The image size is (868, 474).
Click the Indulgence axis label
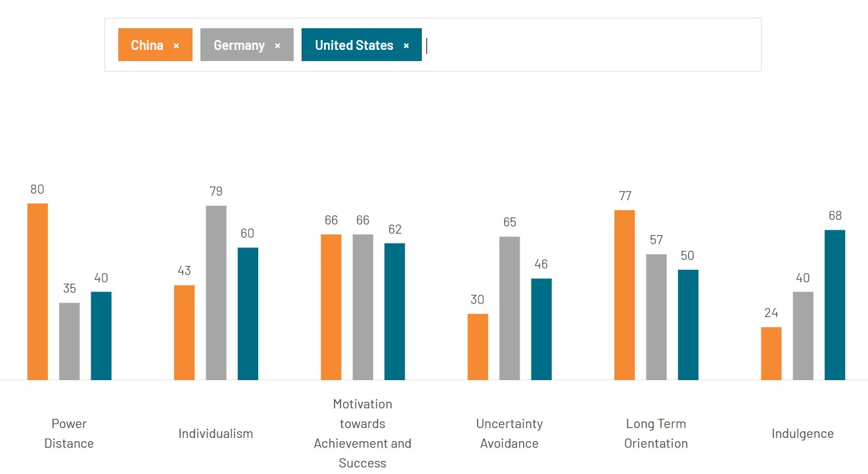tap(802, 433)
